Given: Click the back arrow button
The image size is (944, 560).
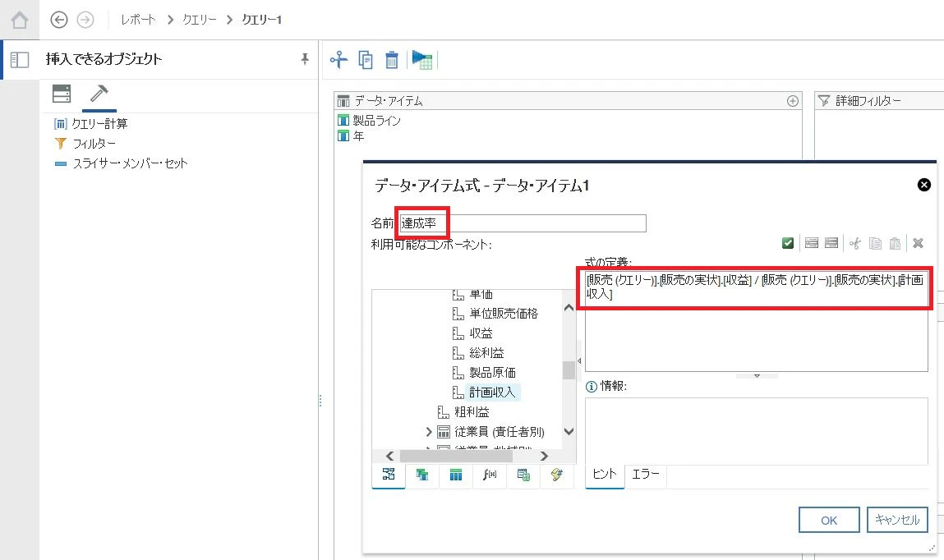Looking at the screenshot, I should coord(59,20).
